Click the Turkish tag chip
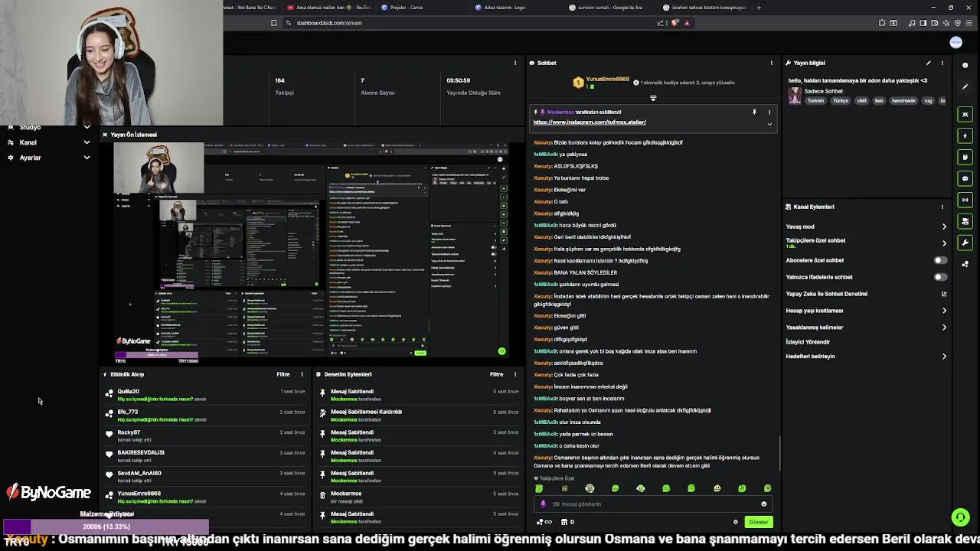 (x=815, y=101)
